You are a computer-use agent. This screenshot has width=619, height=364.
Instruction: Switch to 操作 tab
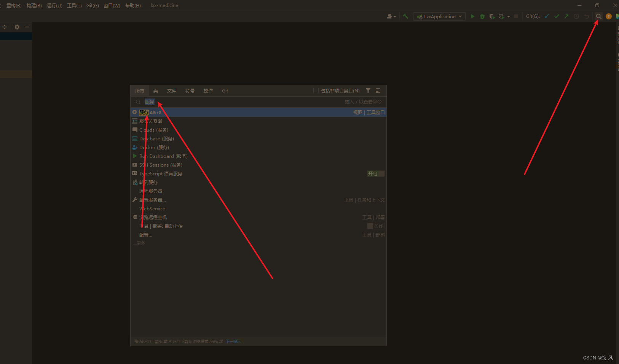[208, 91]
